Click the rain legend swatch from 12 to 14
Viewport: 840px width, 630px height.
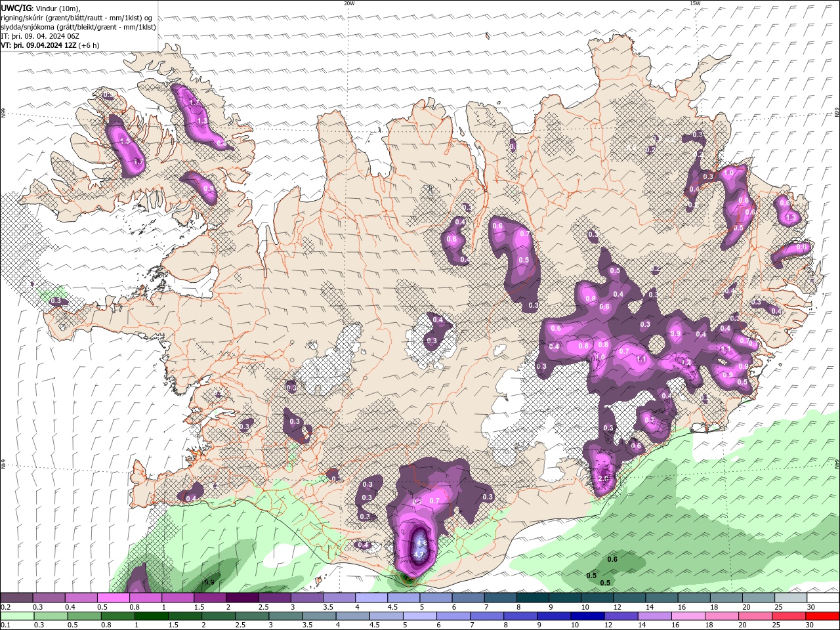[620, 616]
